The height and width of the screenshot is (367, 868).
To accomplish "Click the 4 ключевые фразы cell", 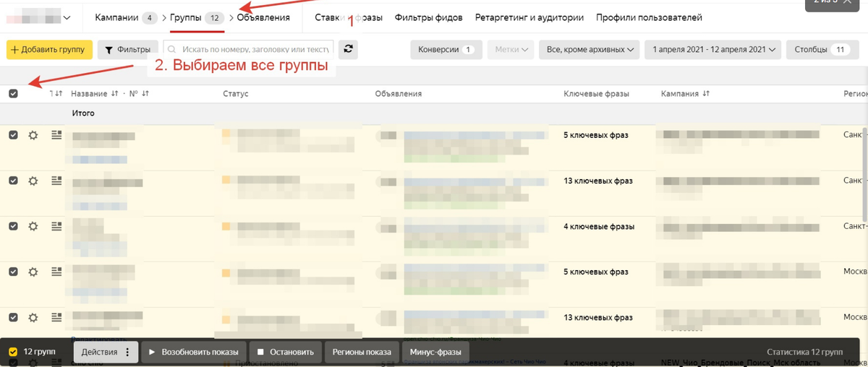I will pos(599,227).
